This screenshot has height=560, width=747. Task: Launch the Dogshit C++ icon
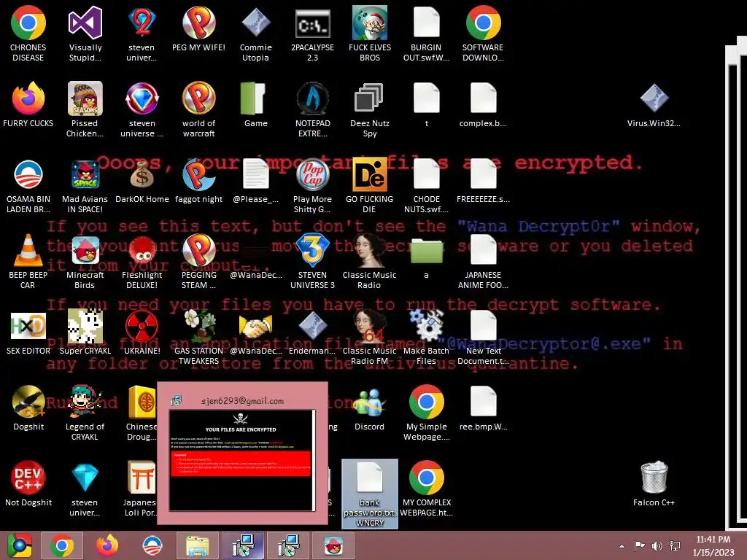click(28, 402)
